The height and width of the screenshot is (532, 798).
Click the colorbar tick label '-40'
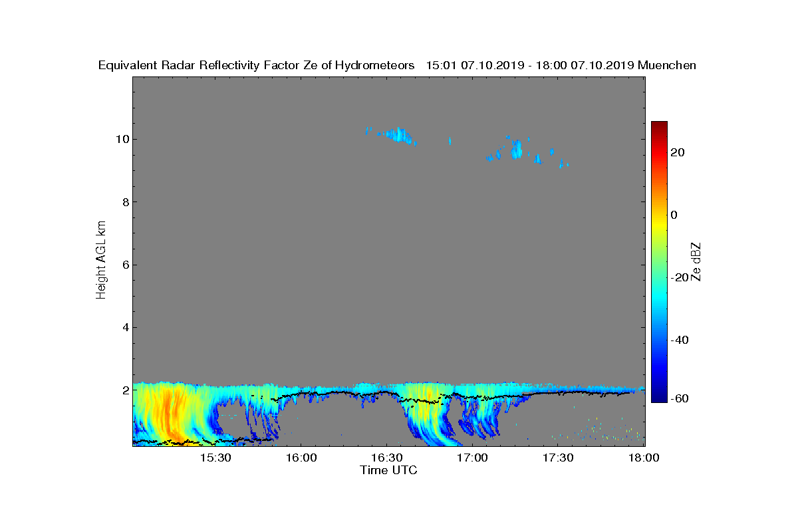680,340
